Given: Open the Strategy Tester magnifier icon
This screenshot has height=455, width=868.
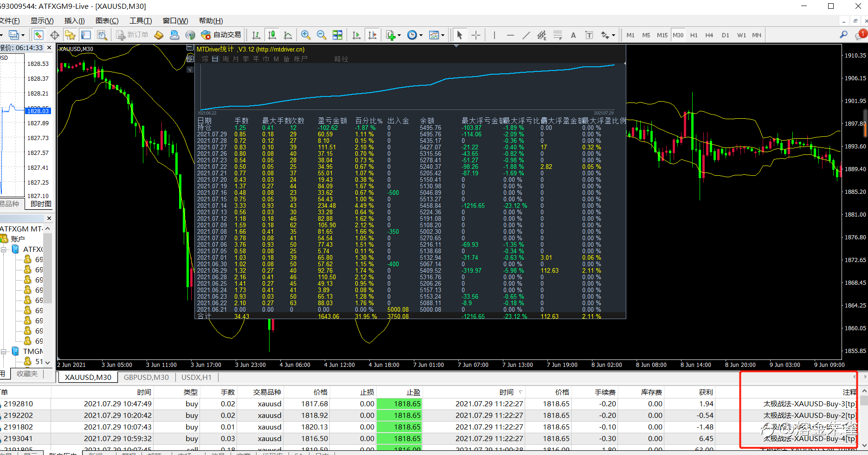Looking at the screenshot, I should coord(102,35).
